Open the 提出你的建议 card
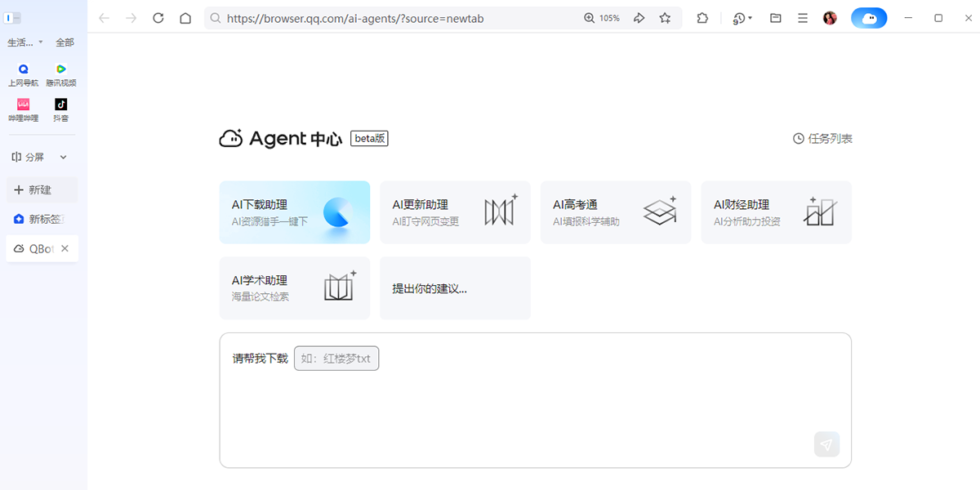 [x=455, y=288]
